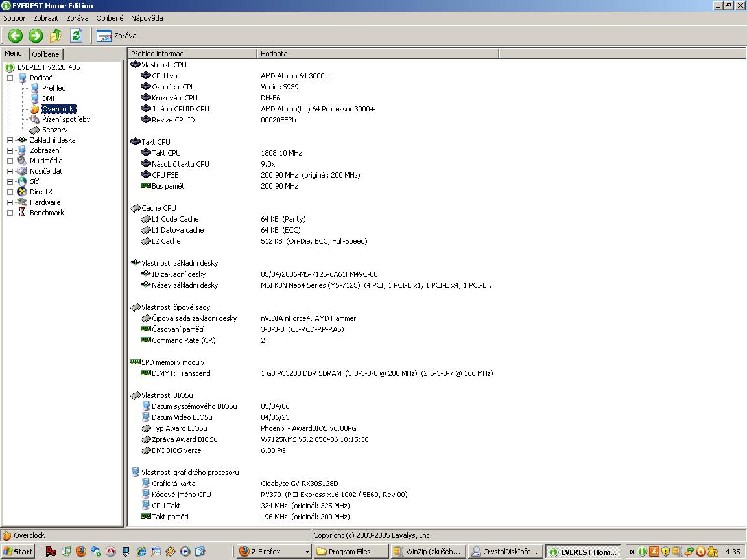Click the Refresh toolbar icon
Viewport: 747px width, 560px height.
77,35
